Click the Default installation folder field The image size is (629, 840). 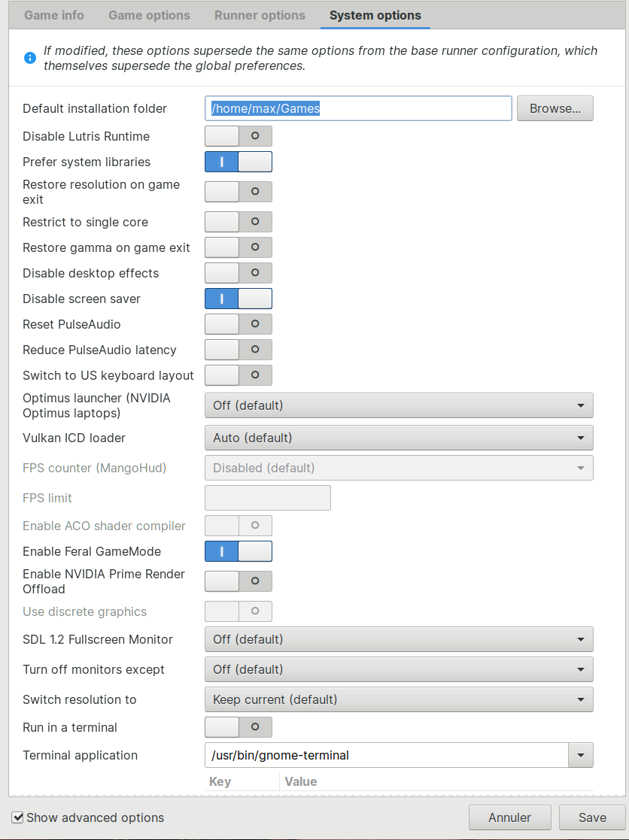point(358,108)
